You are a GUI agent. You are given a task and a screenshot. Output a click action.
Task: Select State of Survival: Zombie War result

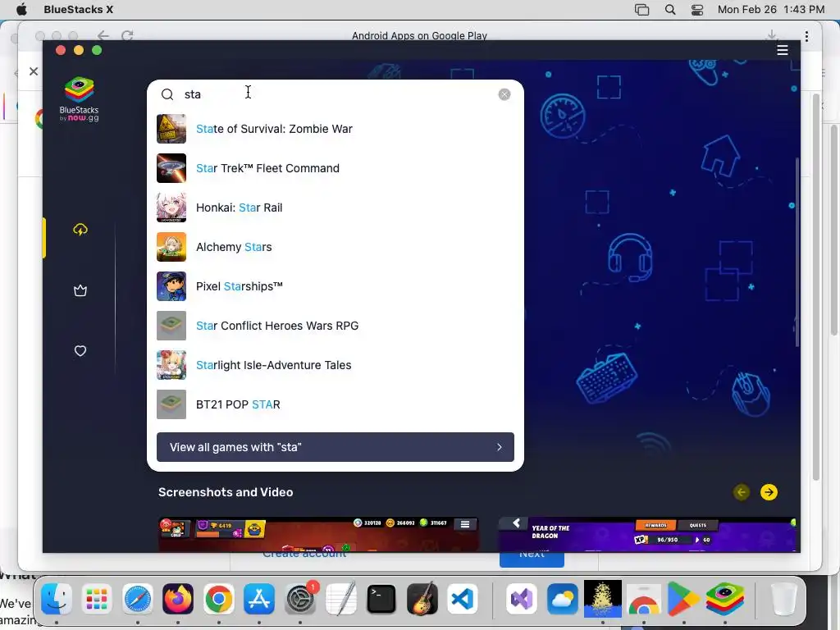pos(336,129)
